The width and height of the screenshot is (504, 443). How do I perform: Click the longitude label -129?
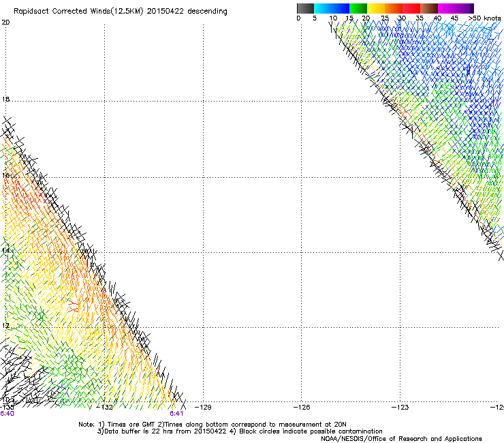click(203, 408)
